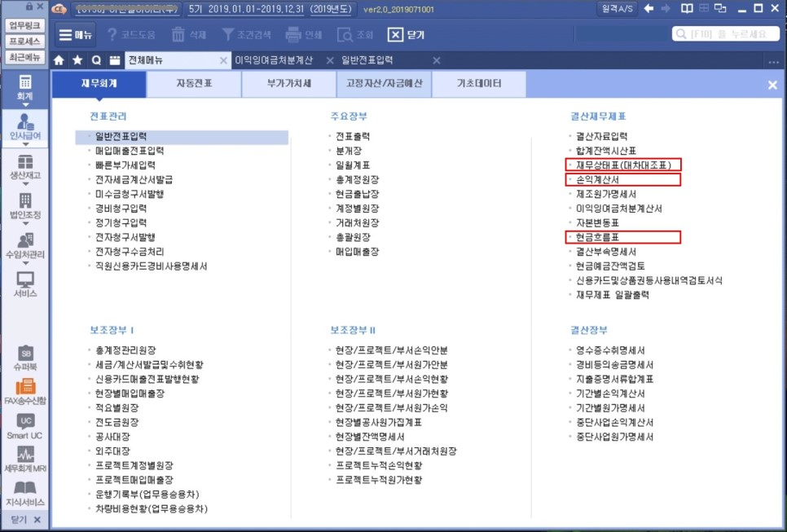Close the sidebar with bottom 닫기 button
Screen dimensions: 787x532
(x=25, y=520)
